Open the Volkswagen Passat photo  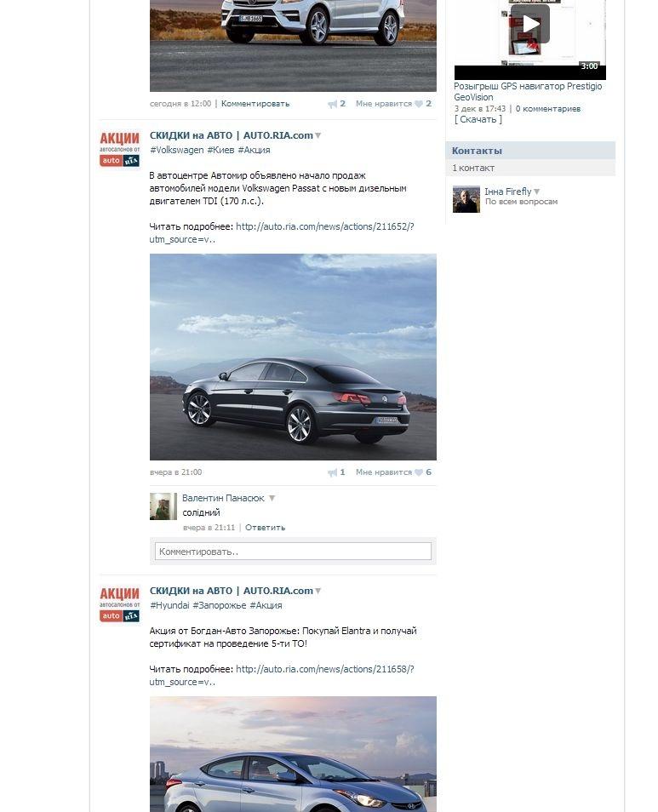coord(293,357)
